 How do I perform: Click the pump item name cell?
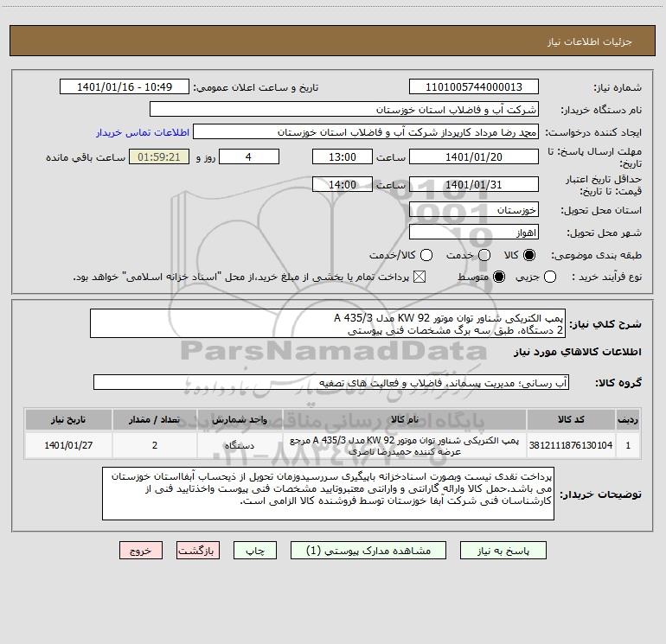405,445
